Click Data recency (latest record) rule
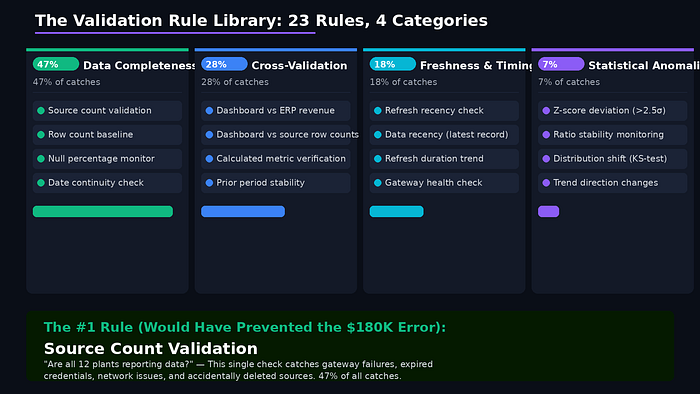The width and height of the screenshot is (700, 394). [x=444, y=135]
